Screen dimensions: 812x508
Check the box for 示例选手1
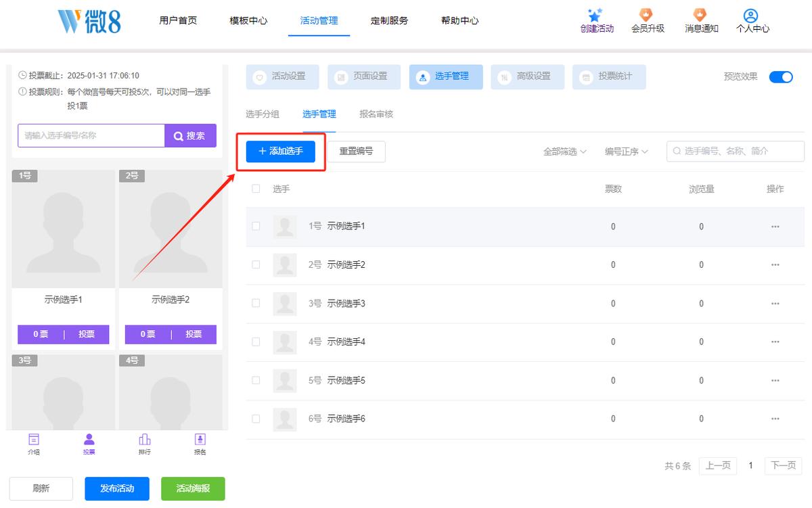pos(256,227)
